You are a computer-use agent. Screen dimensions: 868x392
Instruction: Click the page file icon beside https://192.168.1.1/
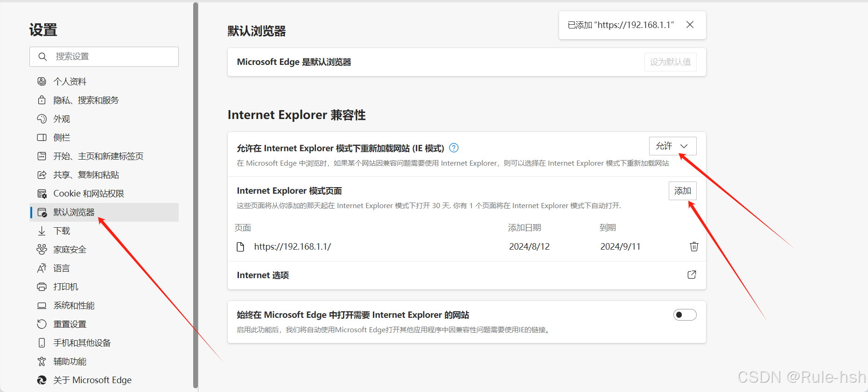click(x=240, y=246)
